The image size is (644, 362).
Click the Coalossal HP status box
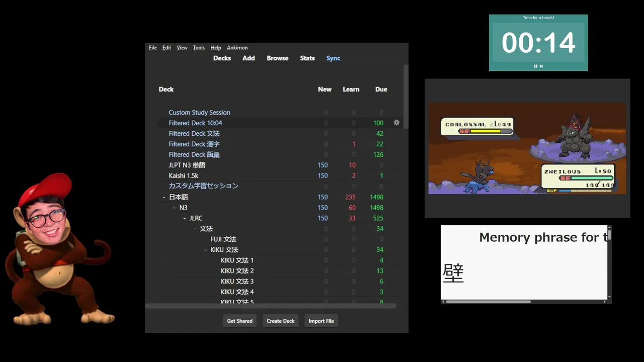coord(477,127)
